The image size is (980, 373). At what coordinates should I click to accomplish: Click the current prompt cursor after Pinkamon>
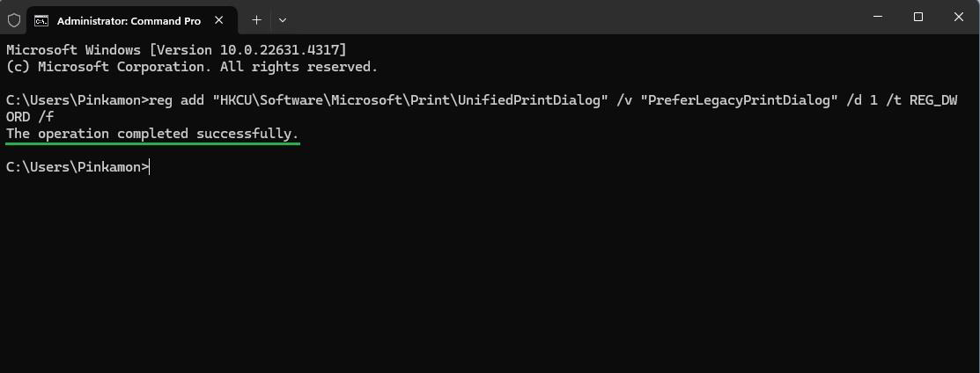tap(151, 166)
